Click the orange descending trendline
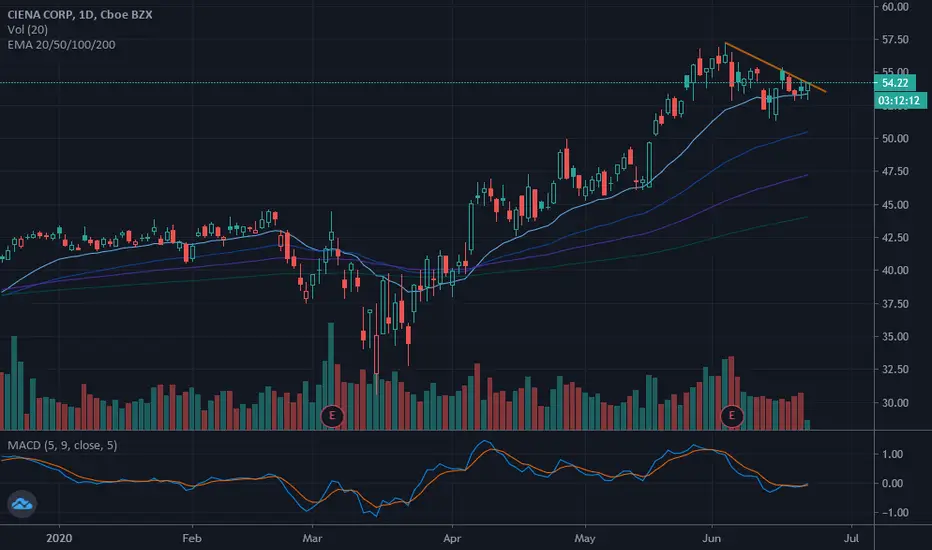The image size is (932, 550). [x=775, y=68]
